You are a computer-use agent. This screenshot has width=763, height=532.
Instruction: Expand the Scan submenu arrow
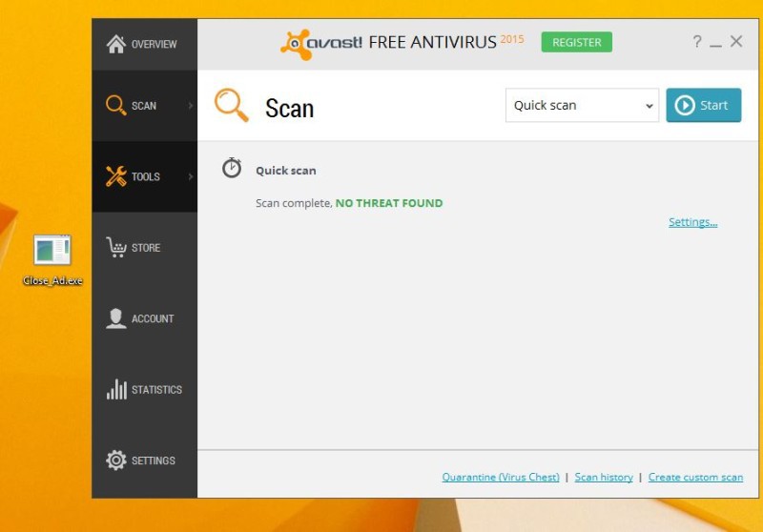tap(190, 106)
